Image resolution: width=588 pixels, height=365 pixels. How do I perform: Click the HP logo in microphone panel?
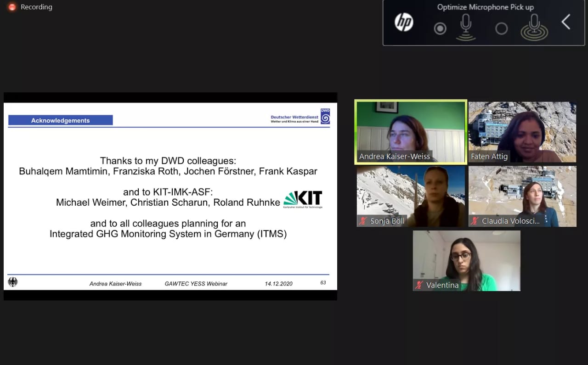point(404,22)
